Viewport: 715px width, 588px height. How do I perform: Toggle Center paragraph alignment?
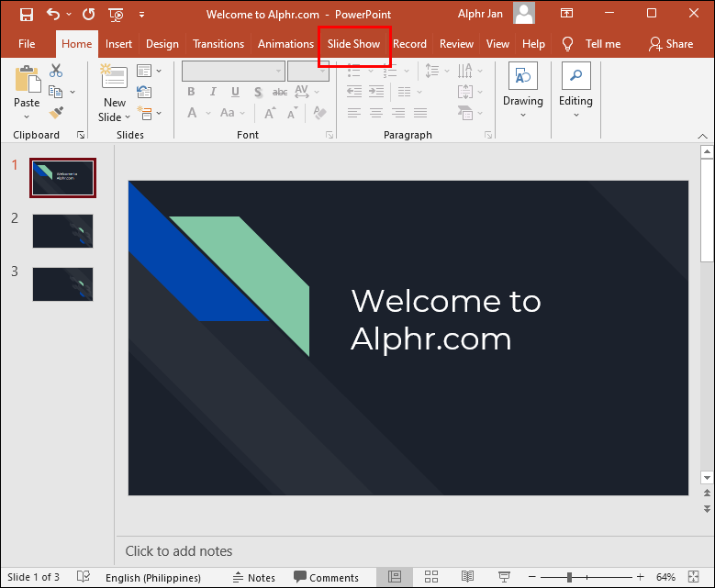click(376, 113)
